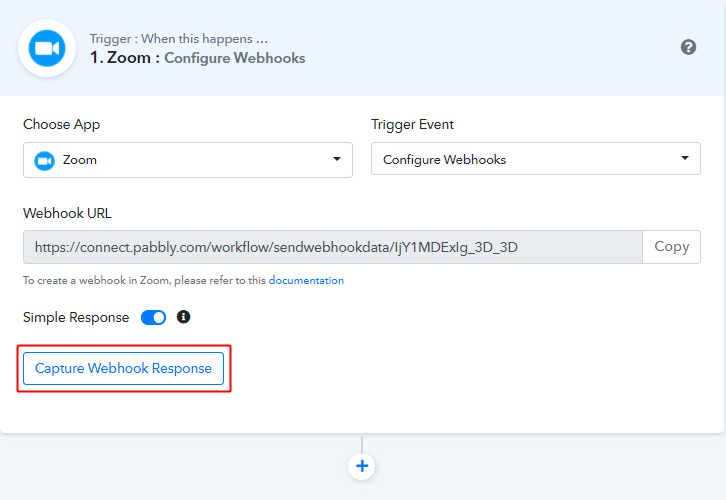Viewport: 726px width, 500px height.
Task: Expand the Trigger Event Configure Webhooks dropdown
Action: tap(536, 159)
